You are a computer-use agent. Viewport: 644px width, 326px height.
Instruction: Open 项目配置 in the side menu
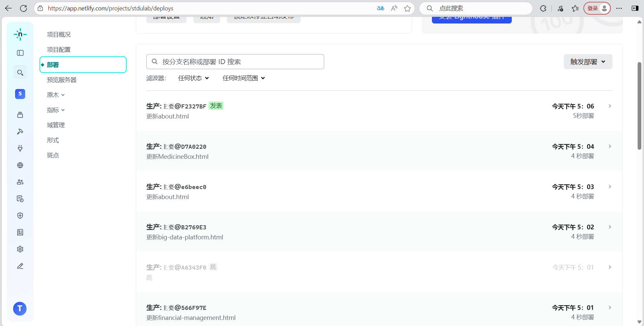point(59,50)
